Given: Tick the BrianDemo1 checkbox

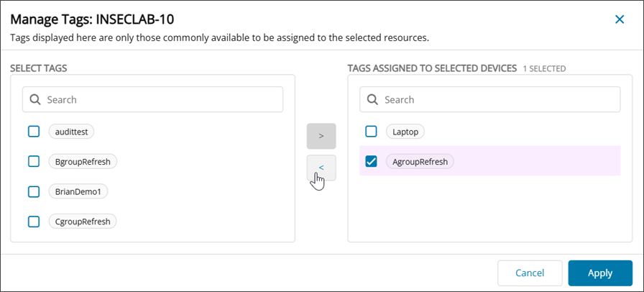Looking at the screenshot, I should (x=34, y=191).
